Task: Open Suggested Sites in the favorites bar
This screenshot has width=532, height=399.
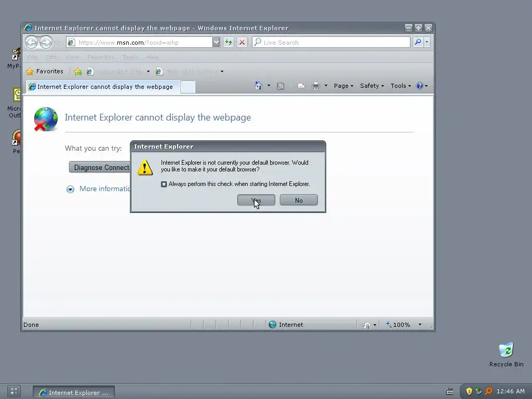Action: 117,72
